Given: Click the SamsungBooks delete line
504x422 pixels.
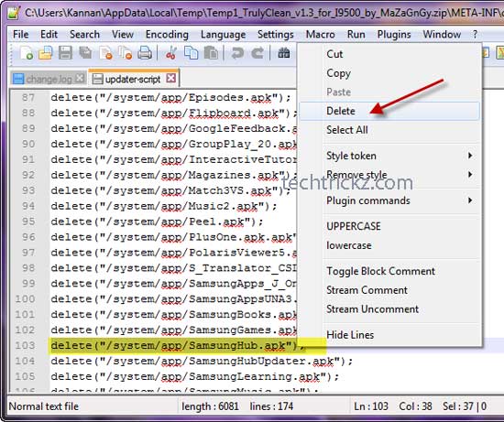Looking at the screenshot, I should click(174, 314).
